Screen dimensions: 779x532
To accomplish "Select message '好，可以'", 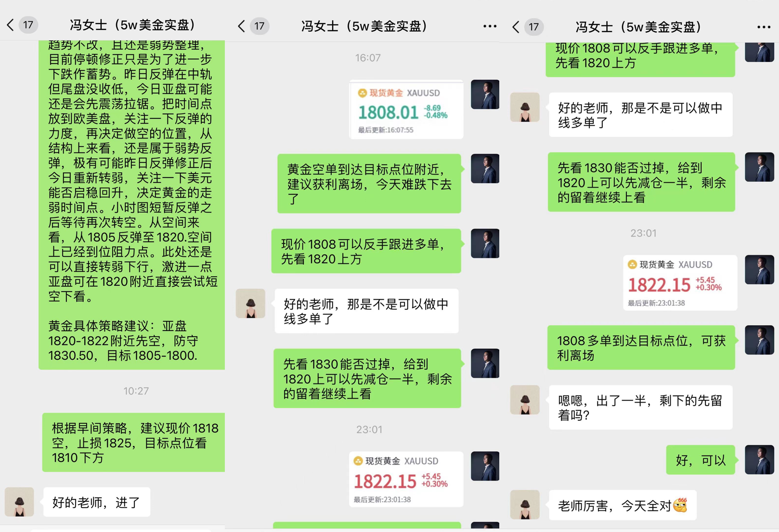I will click(701, 460).
